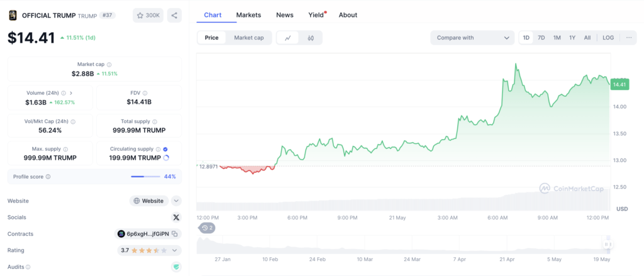
Task: Click the Volume (24h) info icon
Action: [x=64, y=93]
